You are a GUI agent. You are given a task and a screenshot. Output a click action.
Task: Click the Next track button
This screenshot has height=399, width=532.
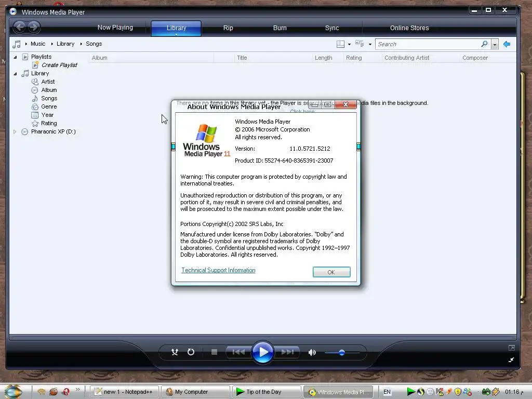[287, 352]
